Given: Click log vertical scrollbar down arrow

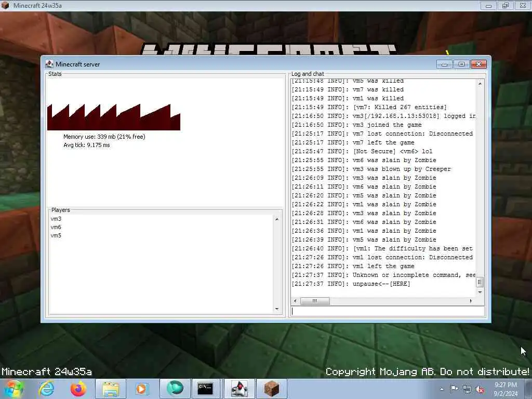Looking at the screenshot, I should pos(480,292).
